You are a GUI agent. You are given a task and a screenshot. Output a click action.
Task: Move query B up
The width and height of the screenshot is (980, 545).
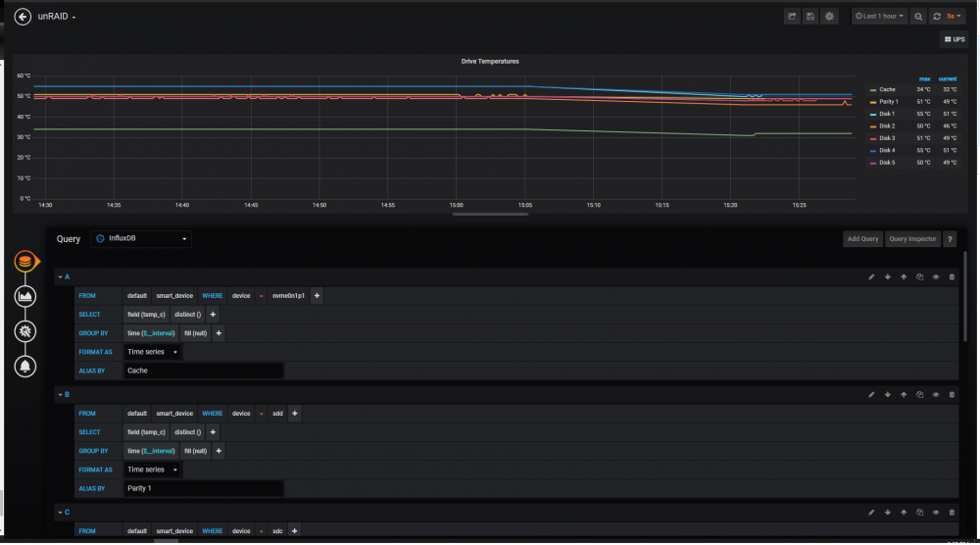click(904, 394)
